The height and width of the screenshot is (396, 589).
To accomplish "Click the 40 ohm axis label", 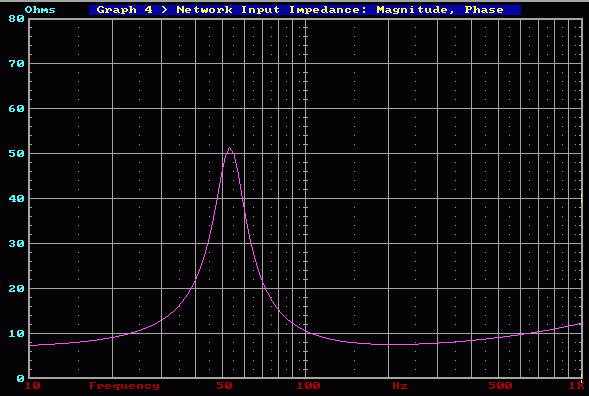I will (17, 199).
